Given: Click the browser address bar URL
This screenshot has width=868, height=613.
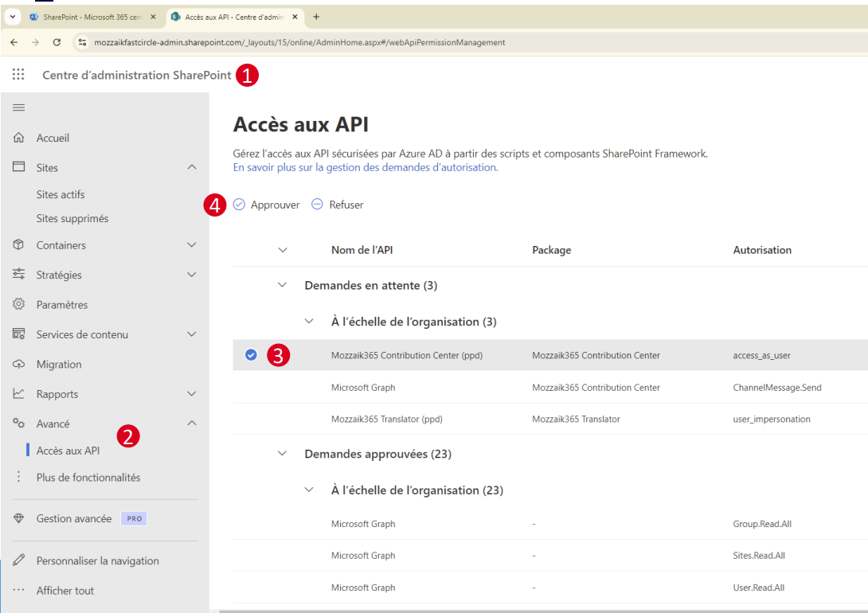Looking at the screenshot, I should (299, 42).
